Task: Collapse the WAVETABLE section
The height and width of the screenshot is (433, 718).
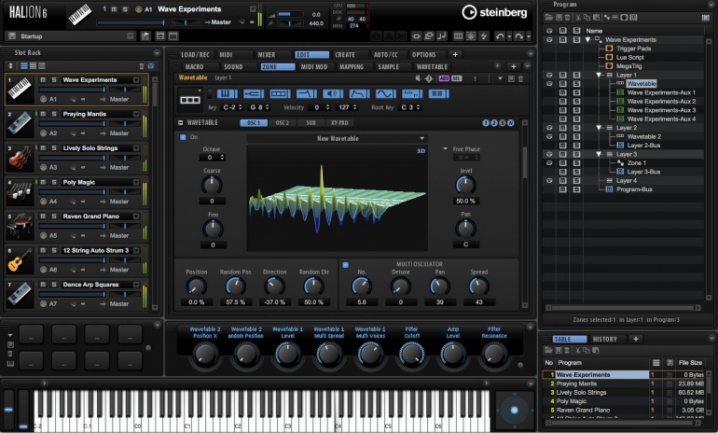Action: tap(180, 123)
